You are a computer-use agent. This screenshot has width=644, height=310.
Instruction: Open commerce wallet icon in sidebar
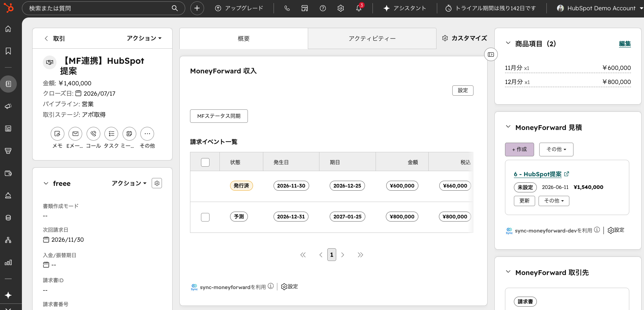coord(8,173)
